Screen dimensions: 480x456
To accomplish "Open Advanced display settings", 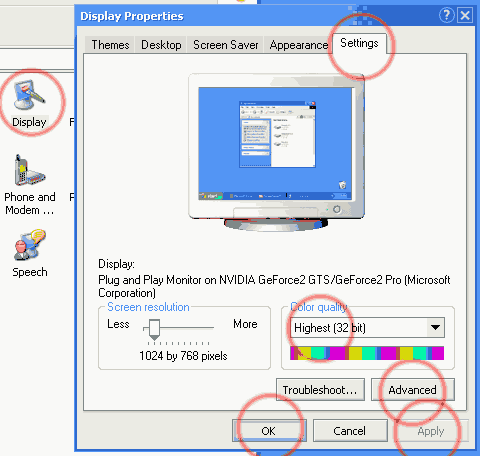I will point(413,389).
